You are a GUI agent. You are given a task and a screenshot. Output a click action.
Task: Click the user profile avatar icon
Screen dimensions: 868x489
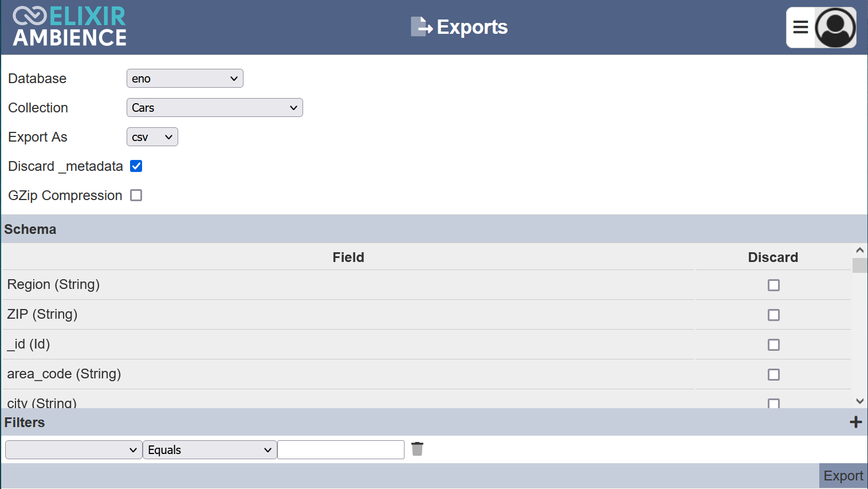pyautogui.click(x=835, y=28)
